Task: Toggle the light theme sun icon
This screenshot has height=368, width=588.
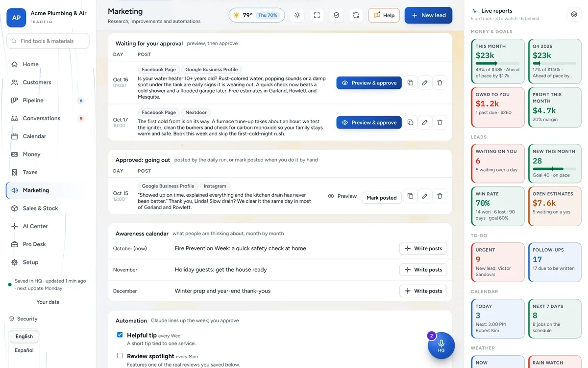Action: point(297,15)
